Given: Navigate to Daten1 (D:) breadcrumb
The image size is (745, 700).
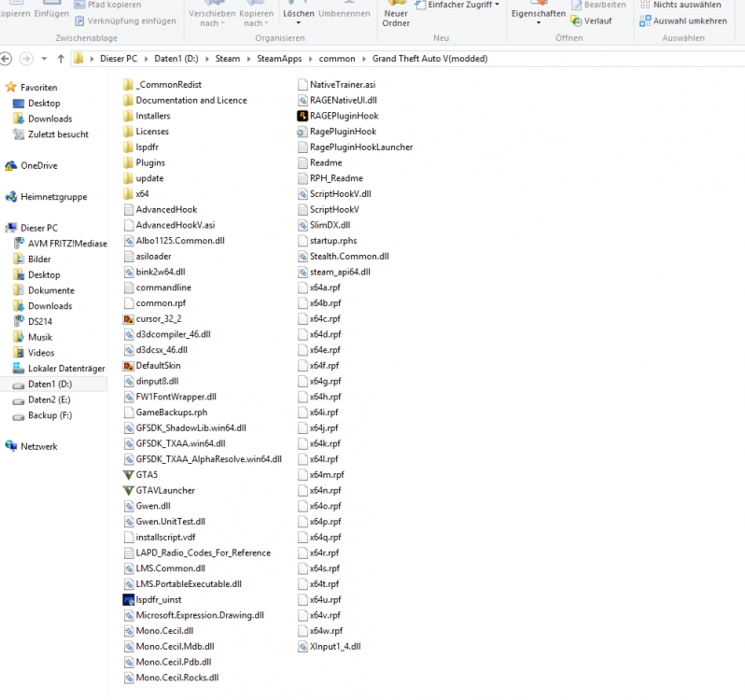Looking at the screenshot, I should [176, 59].
